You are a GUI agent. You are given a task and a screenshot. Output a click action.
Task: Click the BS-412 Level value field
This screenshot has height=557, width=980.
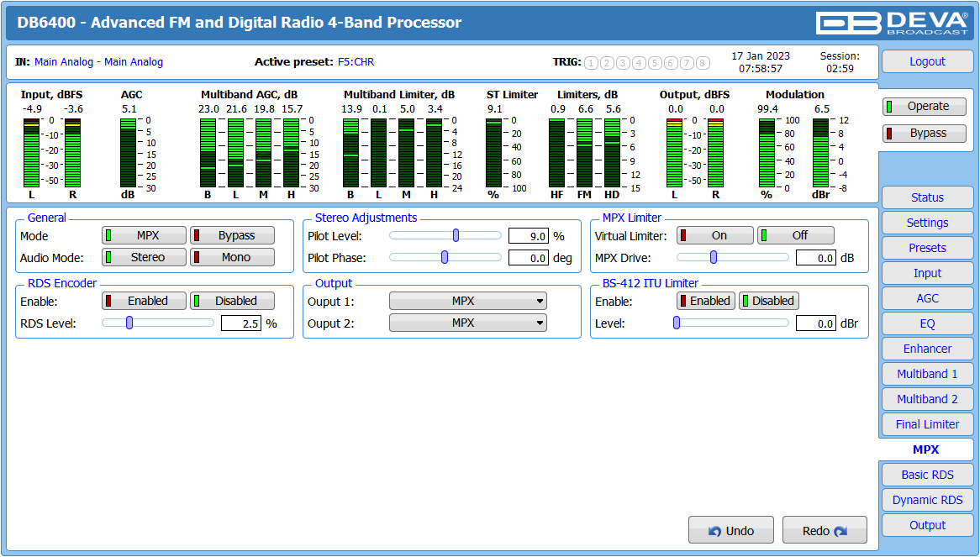coord(816,323)
